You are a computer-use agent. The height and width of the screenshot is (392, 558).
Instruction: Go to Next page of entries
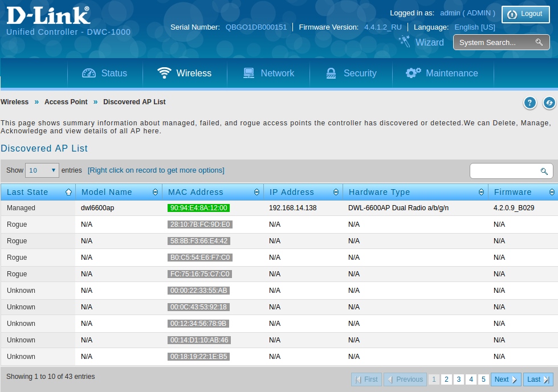tap(506, 379)
